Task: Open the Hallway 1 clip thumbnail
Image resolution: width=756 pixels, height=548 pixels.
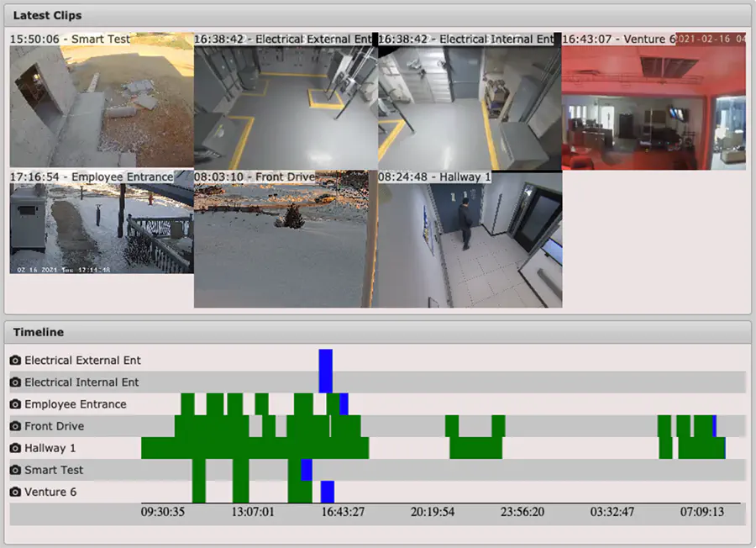Action: pos(470,239)
